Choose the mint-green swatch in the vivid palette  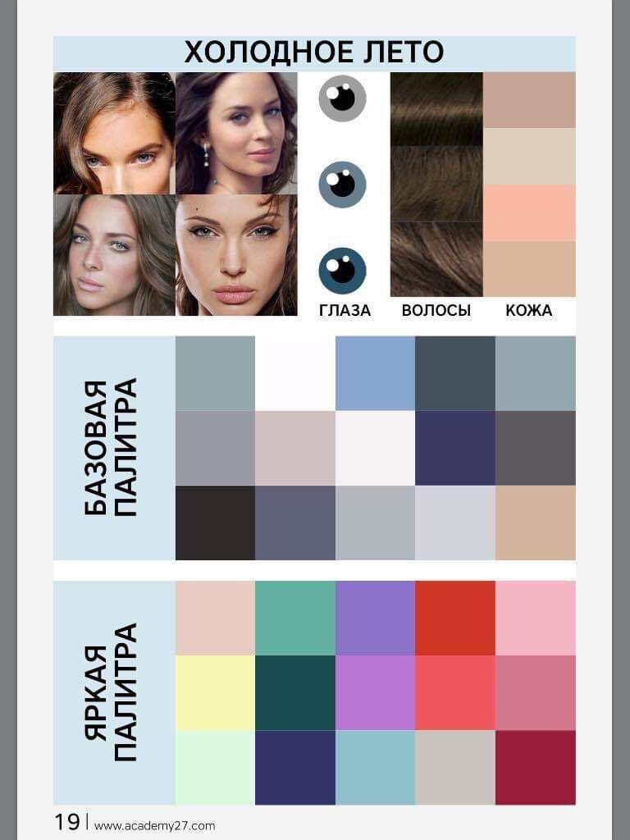point(216,768)
